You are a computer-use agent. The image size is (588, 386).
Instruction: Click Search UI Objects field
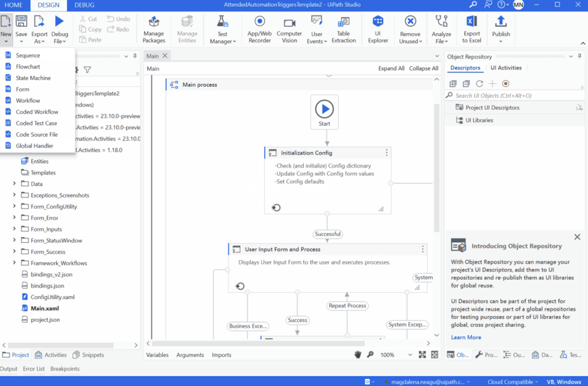click(x=514, y=96)
